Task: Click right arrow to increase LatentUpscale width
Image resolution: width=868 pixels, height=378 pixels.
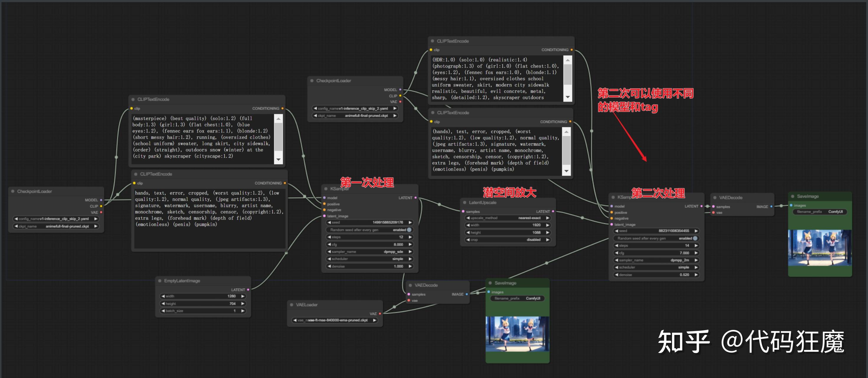Action: [547, 225]
